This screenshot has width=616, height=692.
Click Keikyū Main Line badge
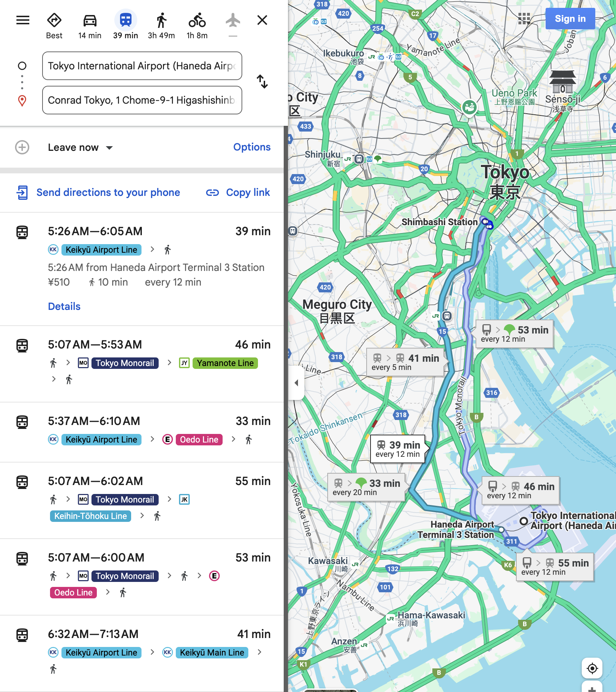212,653
